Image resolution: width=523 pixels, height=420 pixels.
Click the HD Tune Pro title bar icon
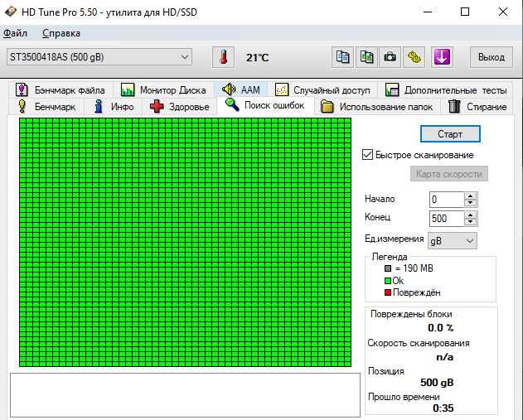(11, 12)
